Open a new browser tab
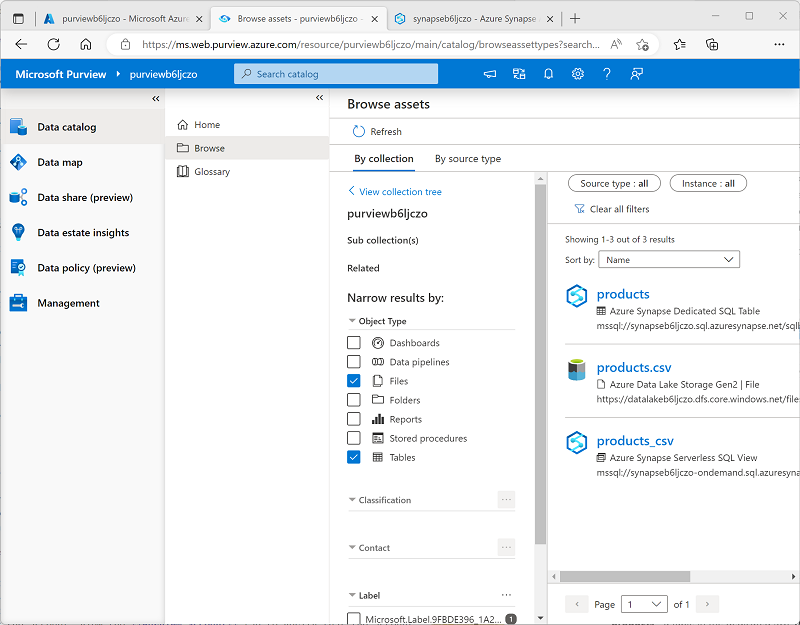The height and width of the screenshot is (625, 800). coord(575,19)
